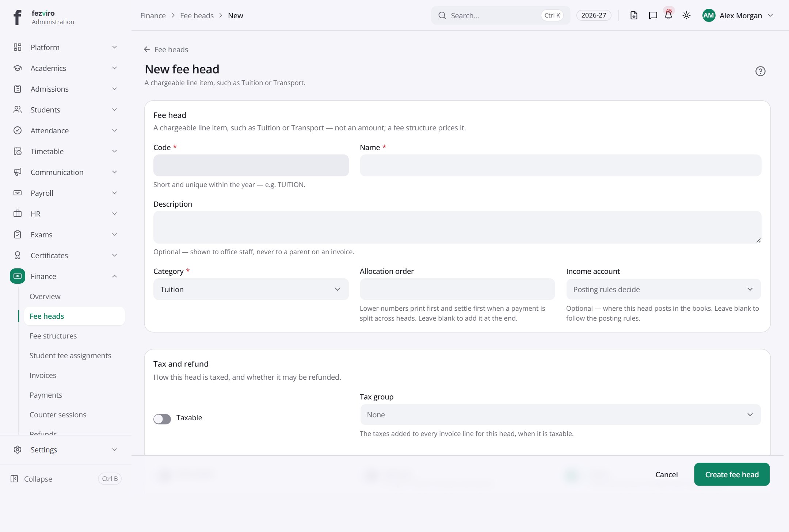The image size is (789, 532).
Task: Open Counter sessions in Finance submenu
Action: (x=58, y=414)
